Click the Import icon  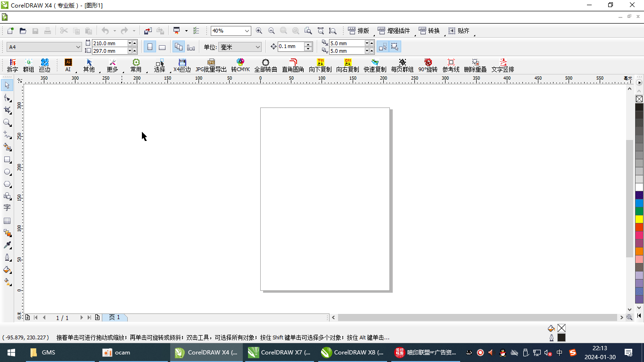[148, 31]
